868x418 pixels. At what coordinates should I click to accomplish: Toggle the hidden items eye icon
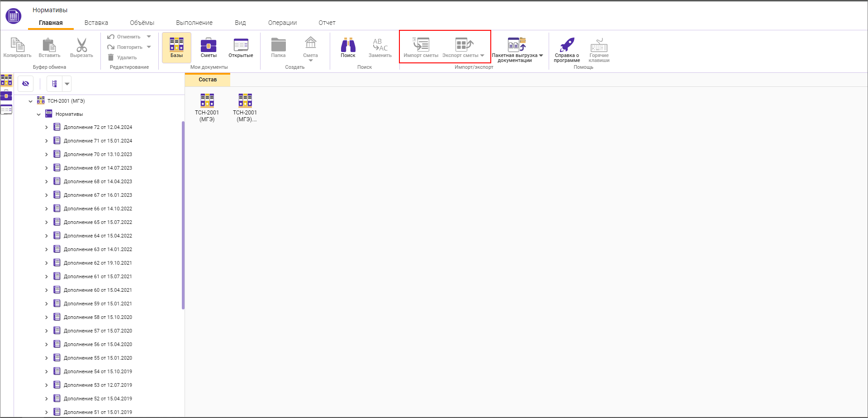pos(25,84)
